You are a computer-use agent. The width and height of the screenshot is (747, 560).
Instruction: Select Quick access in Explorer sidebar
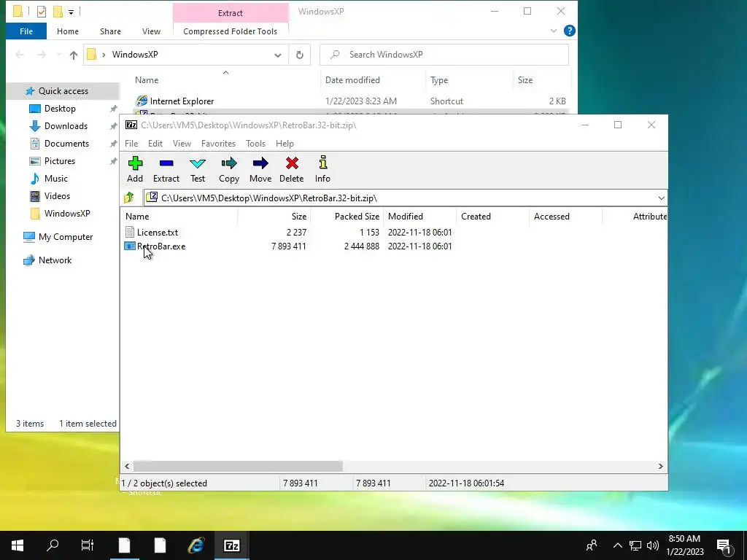(x=63, y=91)
